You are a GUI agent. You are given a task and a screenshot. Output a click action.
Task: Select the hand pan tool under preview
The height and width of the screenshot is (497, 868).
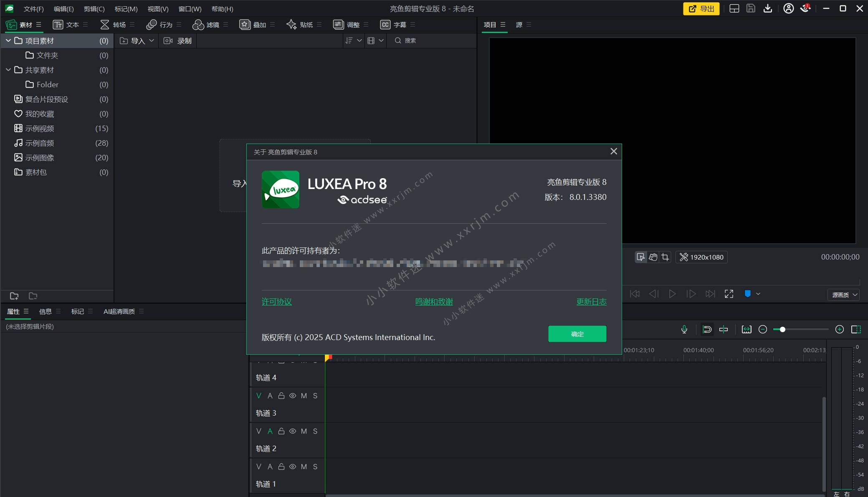pos(653,257)
